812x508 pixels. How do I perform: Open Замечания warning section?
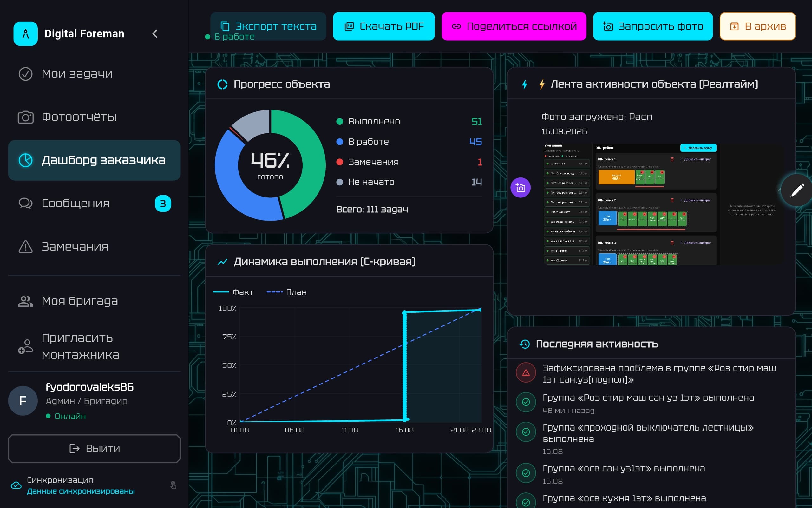(x=94, y=247)
